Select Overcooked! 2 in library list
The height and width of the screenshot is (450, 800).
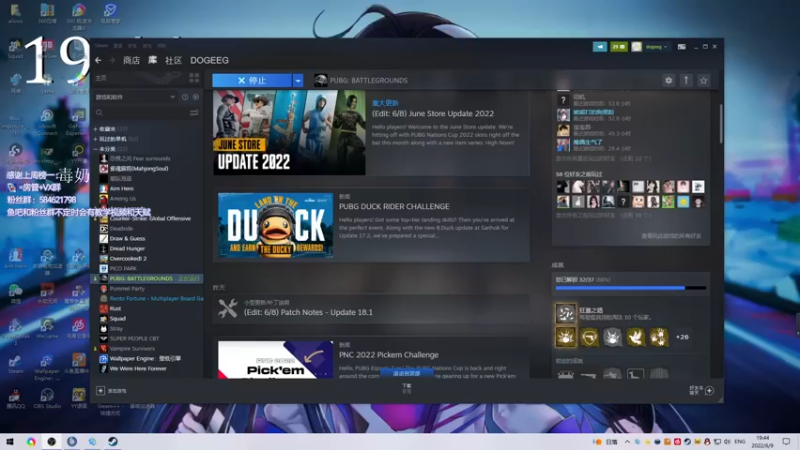coord(128,259)
